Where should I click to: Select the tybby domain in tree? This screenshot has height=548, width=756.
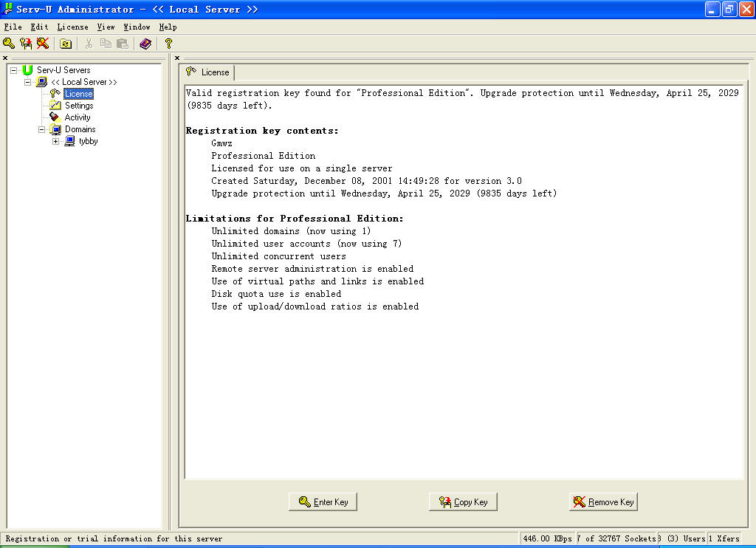tap(88, 141)
